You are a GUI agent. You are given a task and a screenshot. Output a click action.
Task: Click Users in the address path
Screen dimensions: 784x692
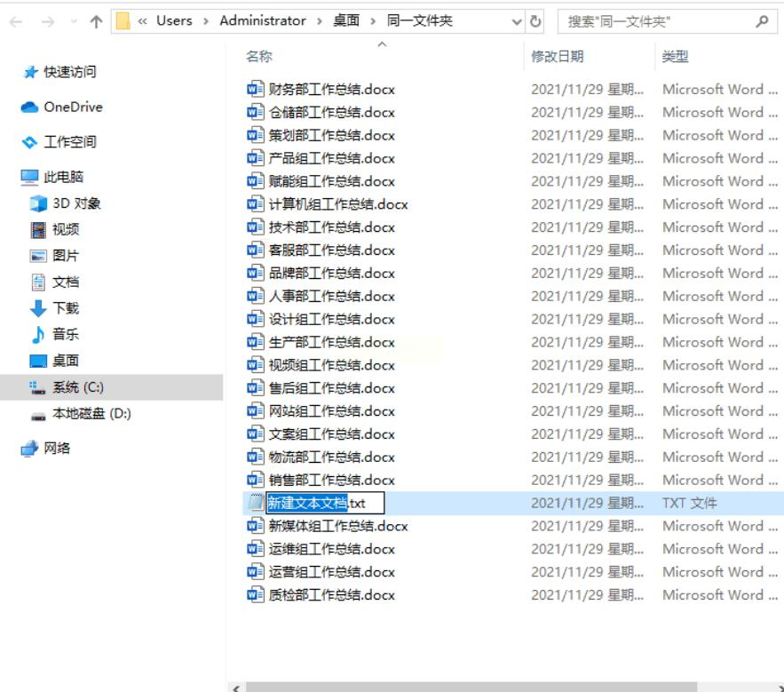pyautogui.click(x=174, y=20)
